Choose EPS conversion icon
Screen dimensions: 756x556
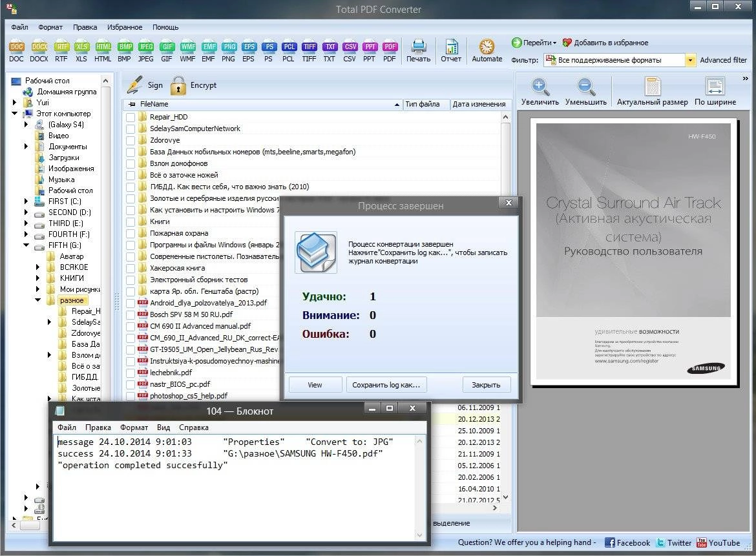click(248, 51)
